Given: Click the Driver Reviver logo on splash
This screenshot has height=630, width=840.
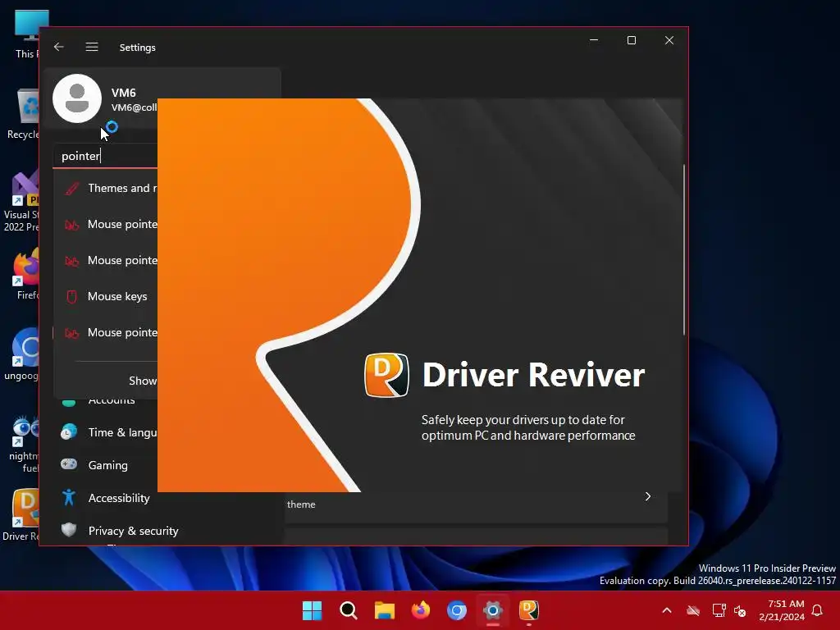Looking at the screenshot, I should pyautogui.click(x=387, y=375).
